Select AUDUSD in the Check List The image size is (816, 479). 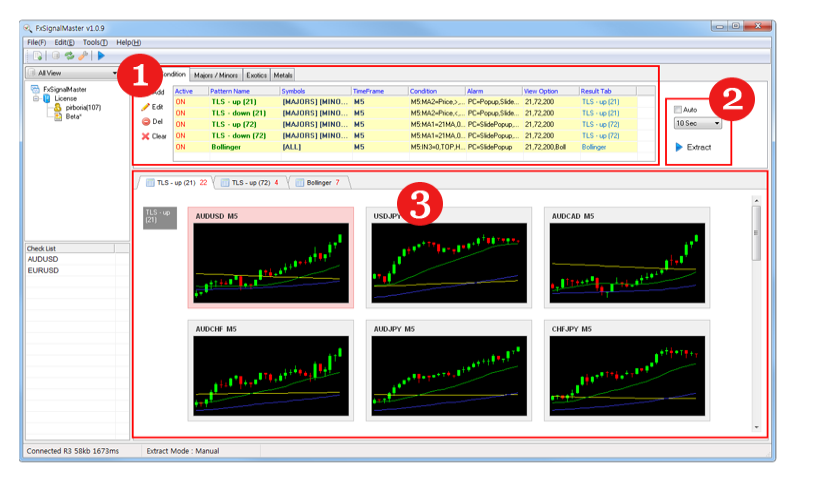coord(43,259)
